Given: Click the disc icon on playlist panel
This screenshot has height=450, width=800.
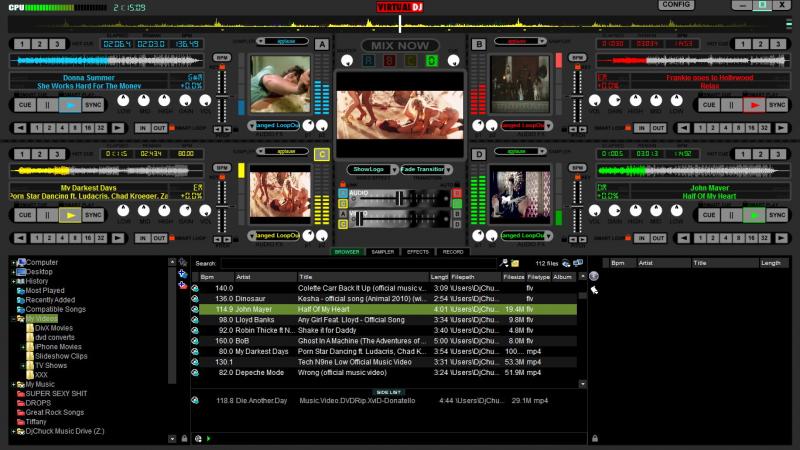Looking at the screenshot, I should tap(594, 276).
